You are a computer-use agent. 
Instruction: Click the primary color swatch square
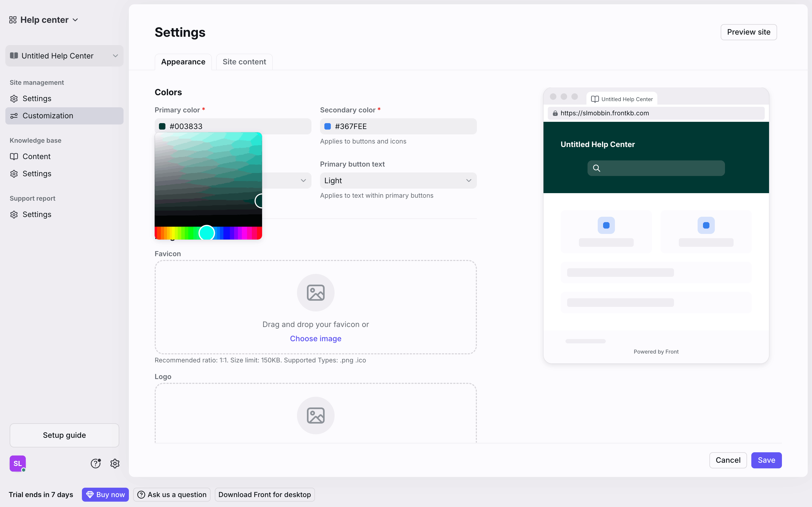[x=162, y=126]
